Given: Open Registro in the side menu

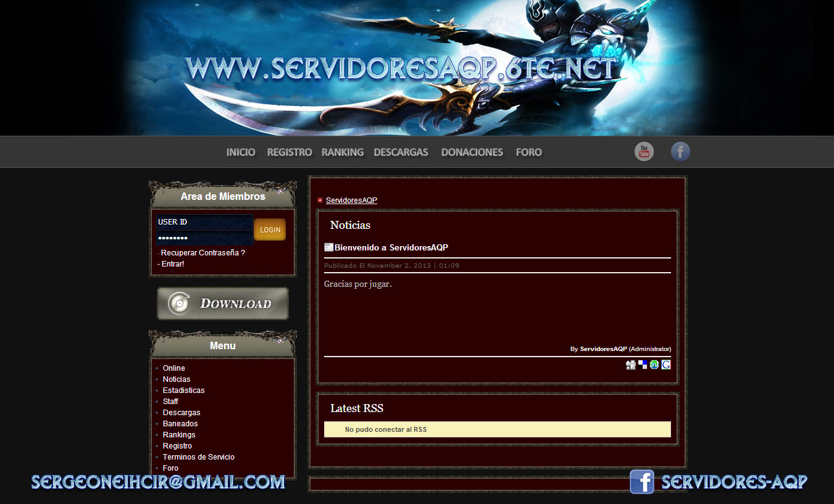Looking at the screenshot, I should [x=177, y=446].
